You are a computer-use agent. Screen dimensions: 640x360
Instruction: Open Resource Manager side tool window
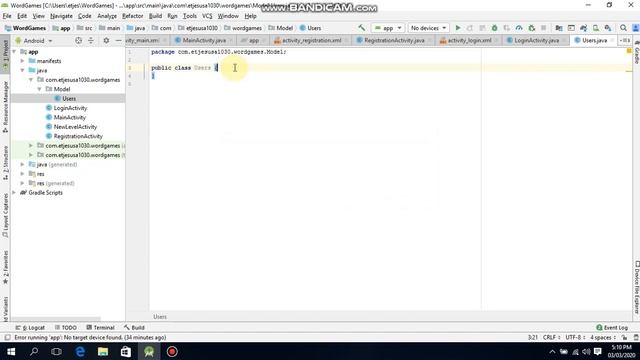coord(5,106)
